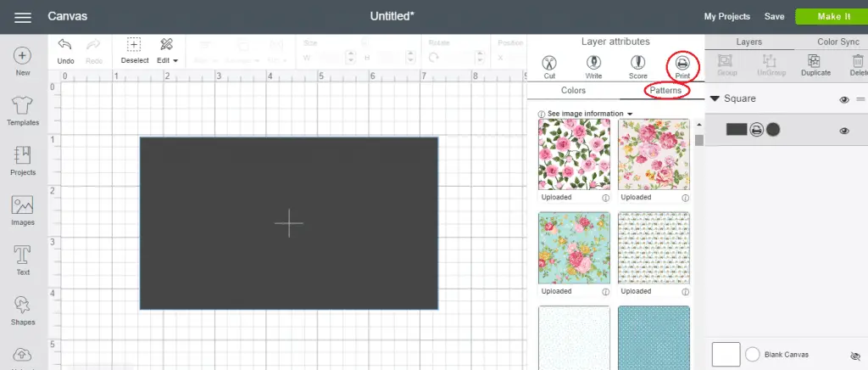Click the Deselect icon
Screen dimensions: 868x370
pyautogui.click(x=134, y=45)
